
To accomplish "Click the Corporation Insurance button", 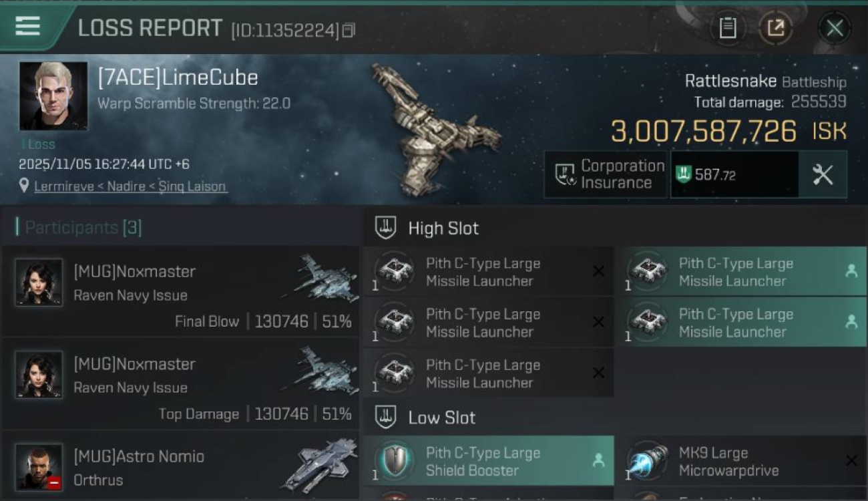I will pos(605,174).
